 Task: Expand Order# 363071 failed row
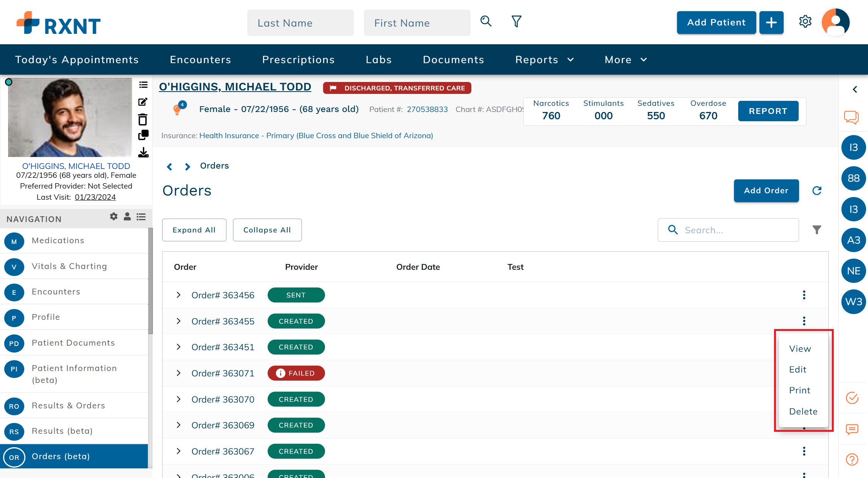[178, 373]
